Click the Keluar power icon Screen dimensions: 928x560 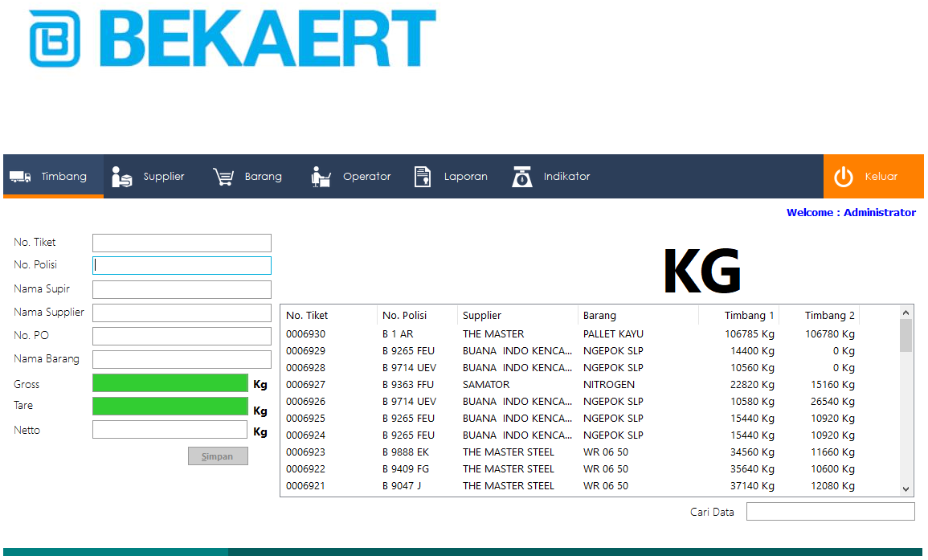(x=844, y=177)
